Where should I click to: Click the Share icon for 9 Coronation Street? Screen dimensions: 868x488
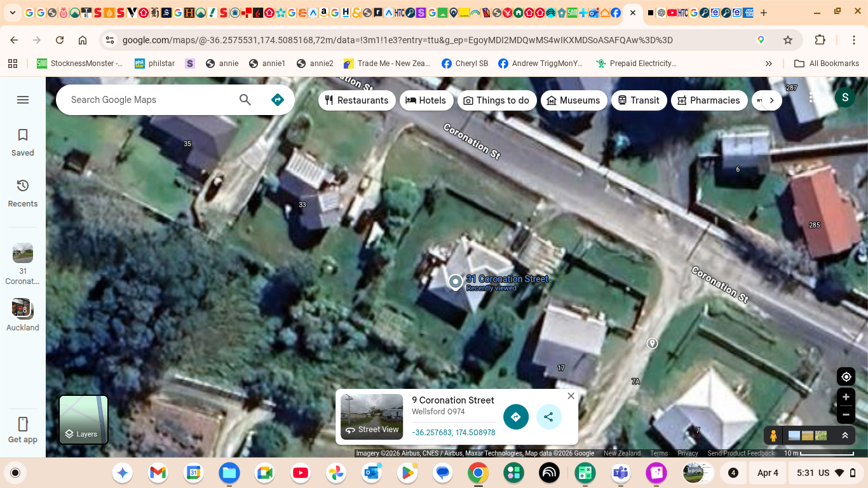(548, 417)
